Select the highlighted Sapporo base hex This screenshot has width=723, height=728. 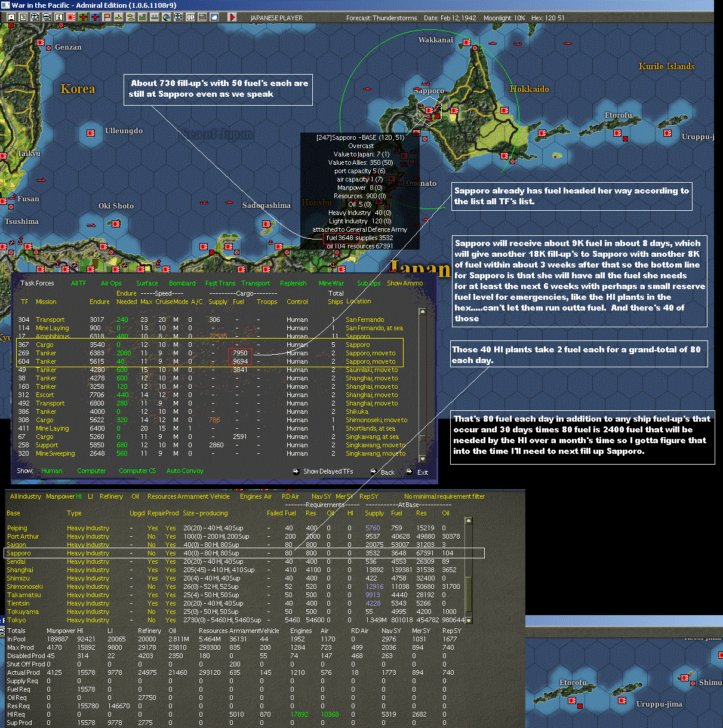(x=429, y=111)
